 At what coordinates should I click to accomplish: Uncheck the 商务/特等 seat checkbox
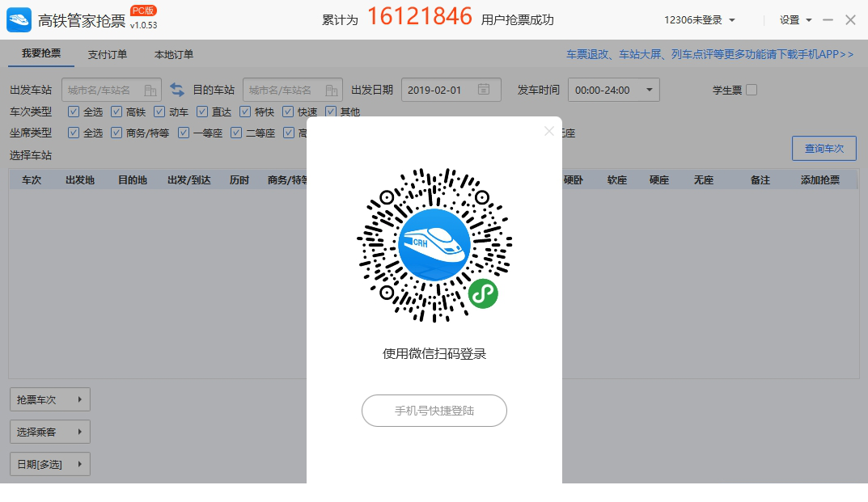[116, 133]
